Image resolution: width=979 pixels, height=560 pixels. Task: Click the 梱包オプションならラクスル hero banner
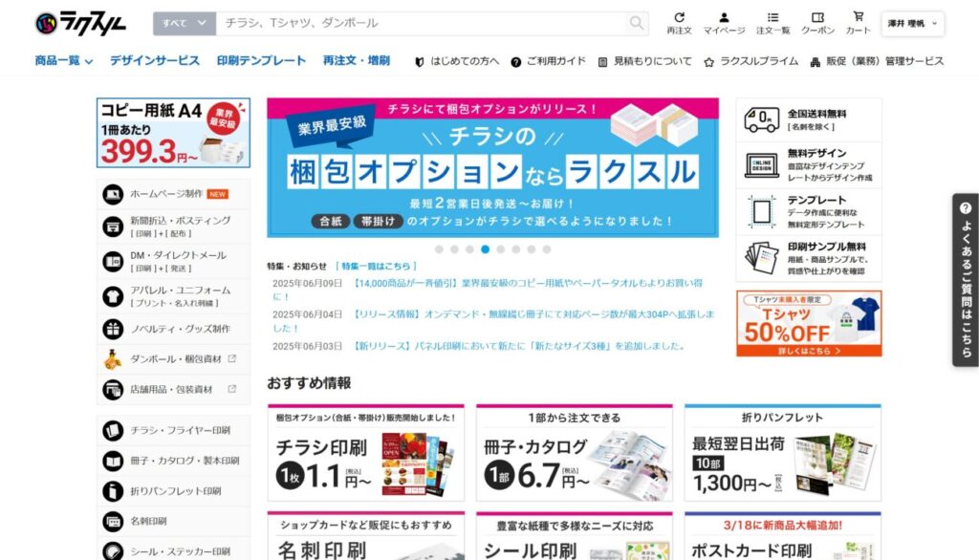492,167
